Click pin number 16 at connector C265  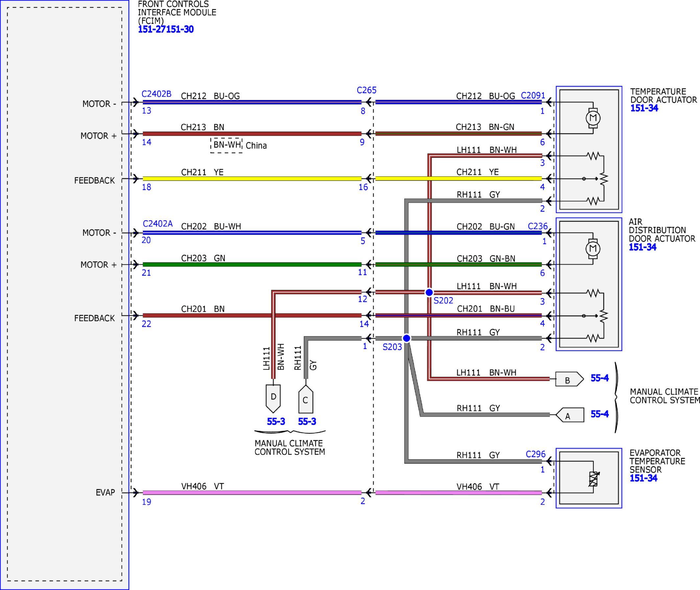[363, 187]
